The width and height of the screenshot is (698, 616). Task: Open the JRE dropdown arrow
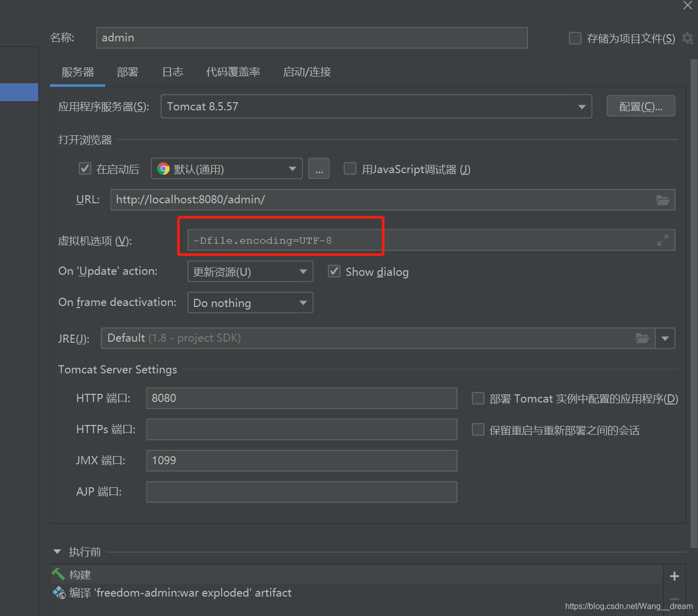(665, 338)
